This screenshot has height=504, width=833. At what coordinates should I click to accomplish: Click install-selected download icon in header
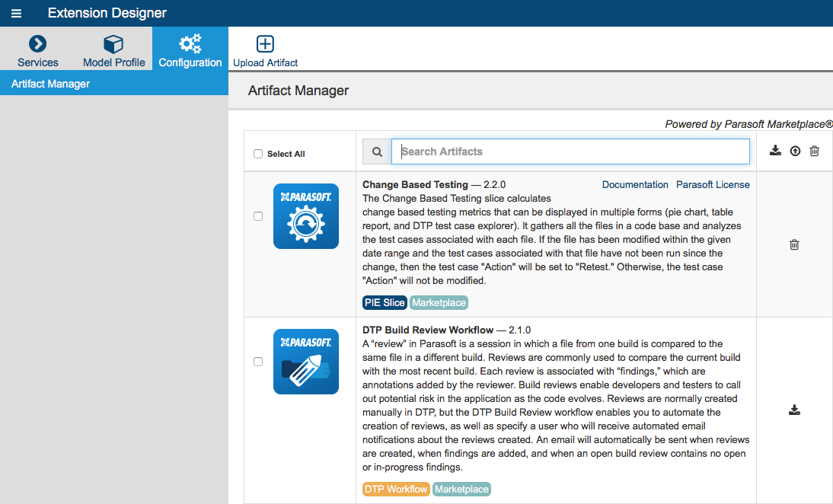click(x=775, y=151)
